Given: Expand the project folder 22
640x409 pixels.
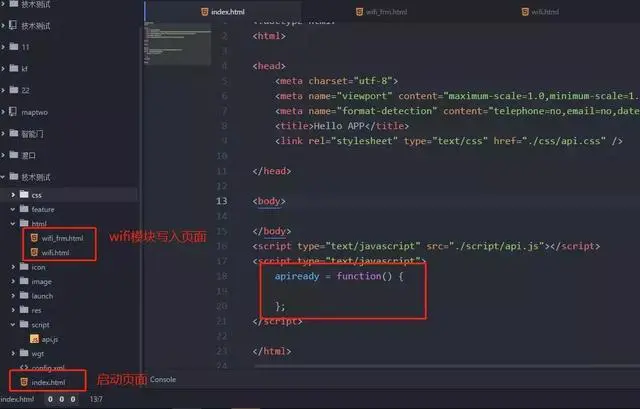Looking at the screenshot, I should click(3, 90).
